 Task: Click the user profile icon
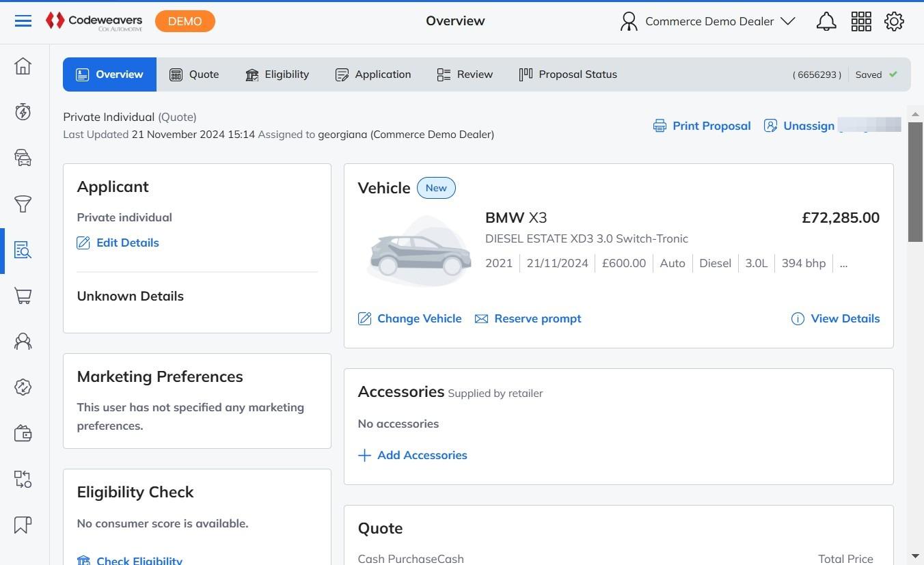pos(628,21)
